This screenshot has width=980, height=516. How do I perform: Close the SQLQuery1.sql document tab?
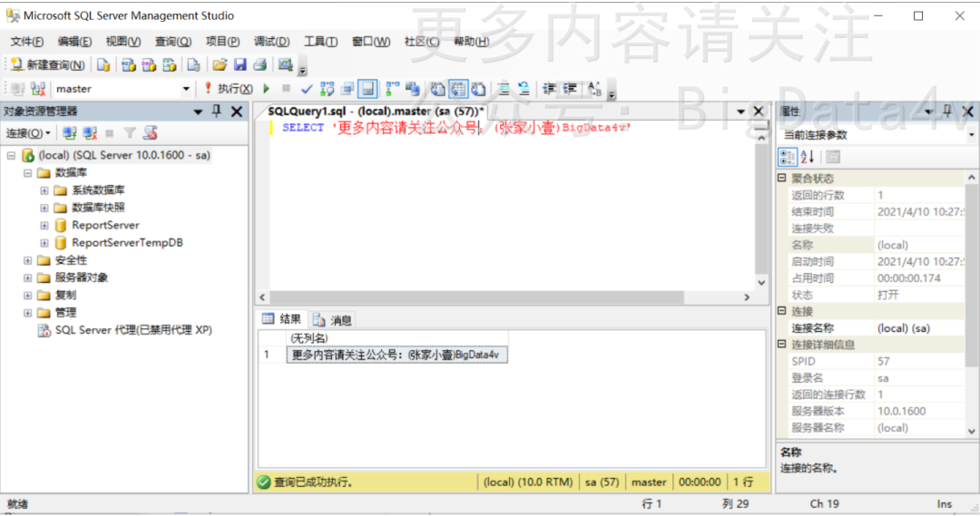click(x=758, y=112)
